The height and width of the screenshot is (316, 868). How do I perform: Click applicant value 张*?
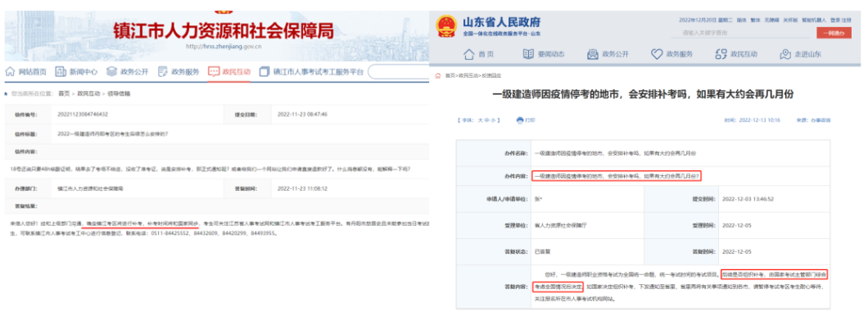(x=539, y=199)
